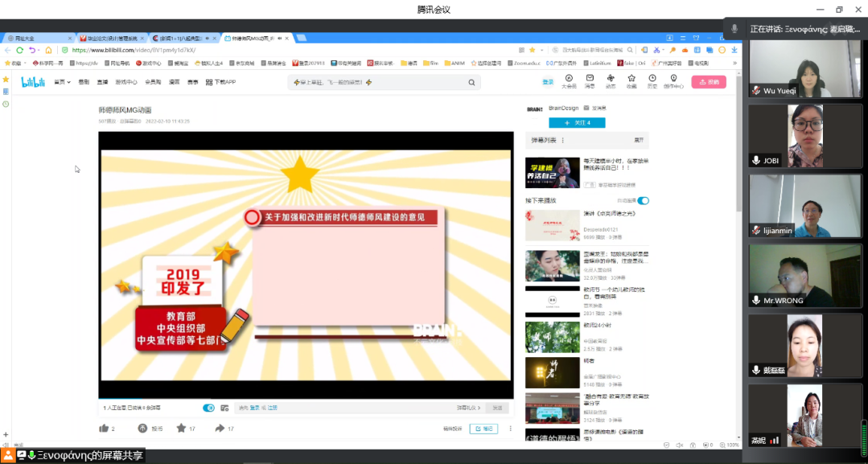Click the browser refresh icon
The image size is (868, 464).
pos(19,50)
